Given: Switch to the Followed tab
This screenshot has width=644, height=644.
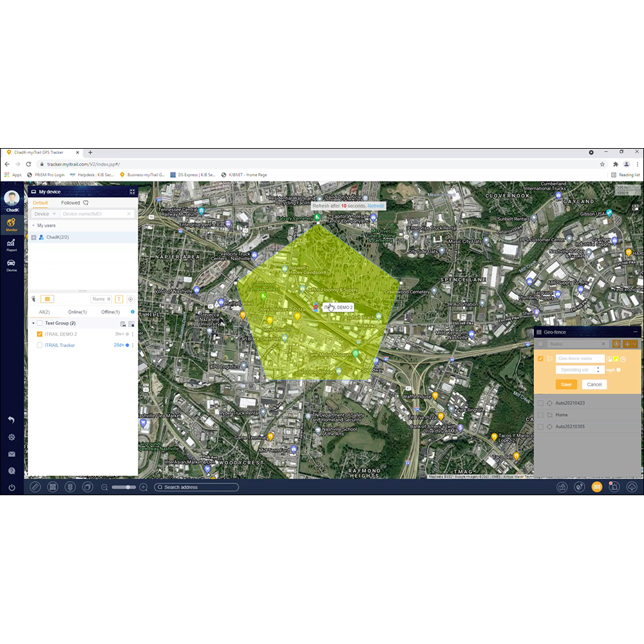Looking at the screenshot, I should click(72, 202).
